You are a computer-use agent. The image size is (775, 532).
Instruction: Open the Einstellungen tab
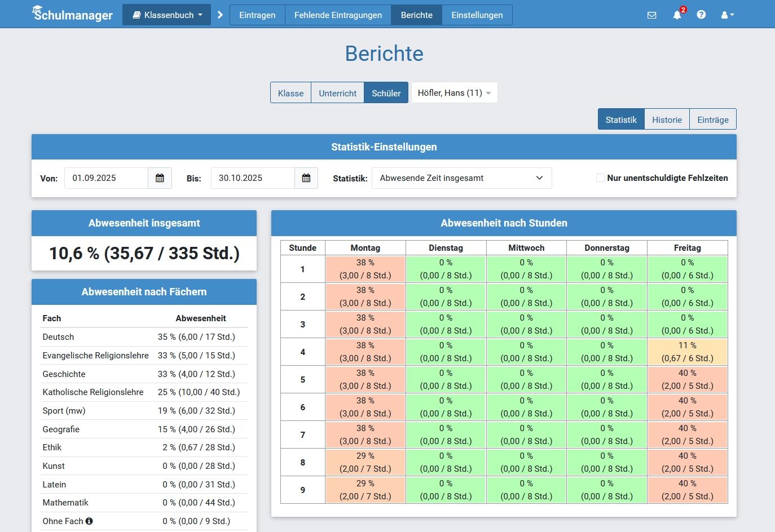coord(477,15)
